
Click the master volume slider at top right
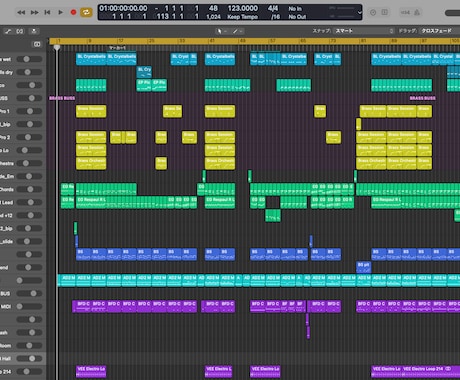coord(452,13)
